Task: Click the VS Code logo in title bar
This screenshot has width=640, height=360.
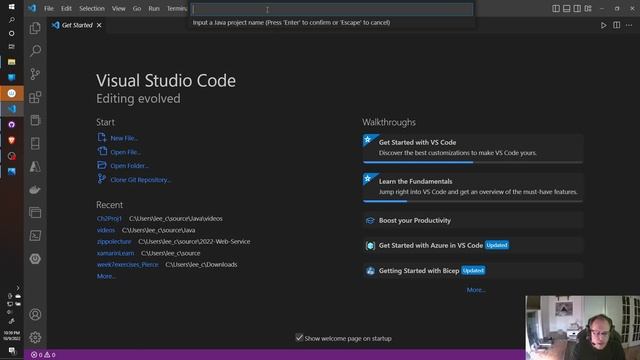Action: (32, 8)
